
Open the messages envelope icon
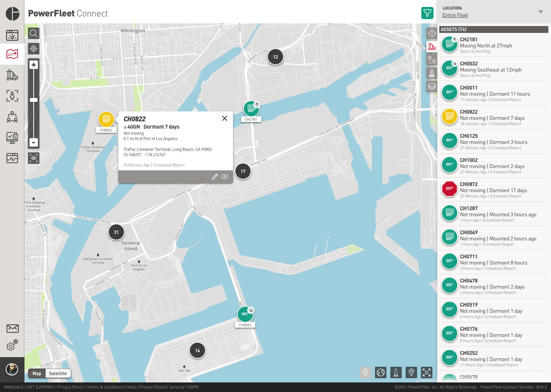pos(12,328)
